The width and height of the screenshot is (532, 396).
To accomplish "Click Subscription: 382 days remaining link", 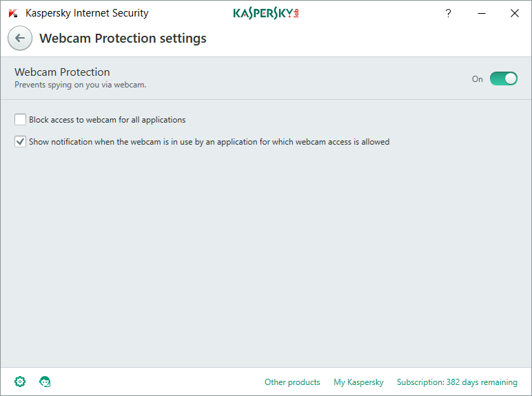I will pyautogui.click(x=457, y=382).
